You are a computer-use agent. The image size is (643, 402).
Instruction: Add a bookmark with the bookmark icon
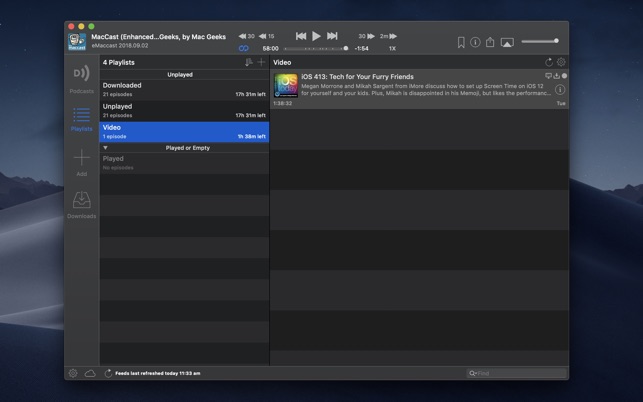461,42
